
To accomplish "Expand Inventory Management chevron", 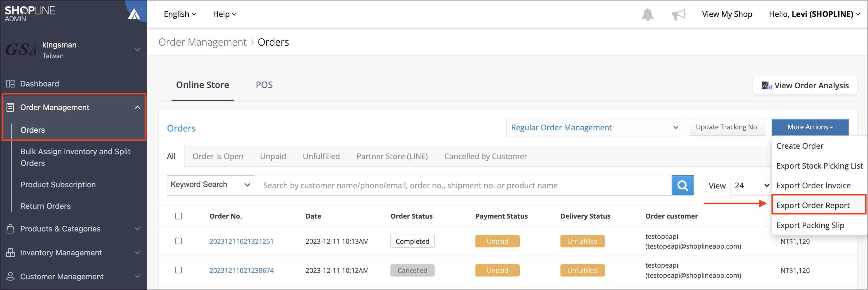I will [x=138, y=253].
